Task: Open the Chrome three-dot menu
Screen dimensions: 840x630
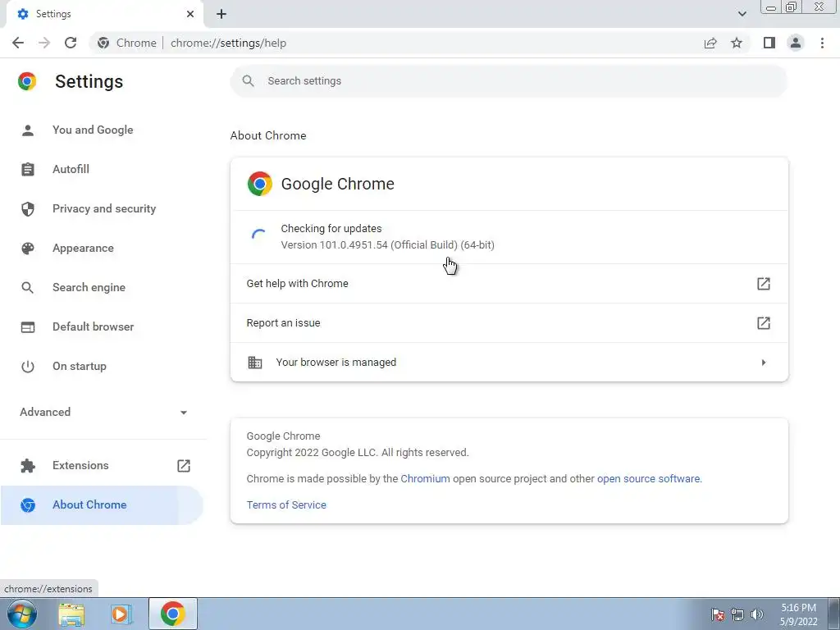Action: point(822,43)
